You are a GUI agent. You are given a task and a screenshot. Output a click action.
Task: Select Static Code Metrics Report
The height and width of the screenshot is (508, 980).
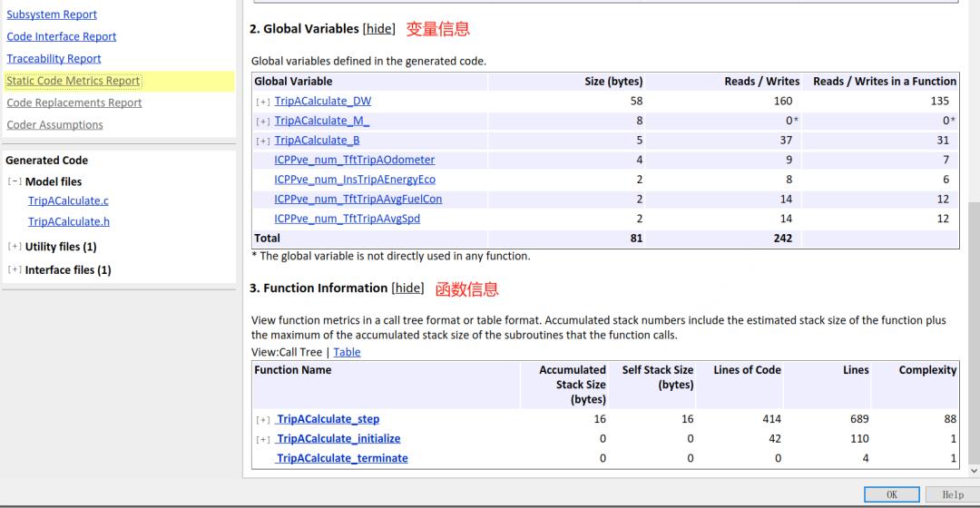click(x=73, y=81)
